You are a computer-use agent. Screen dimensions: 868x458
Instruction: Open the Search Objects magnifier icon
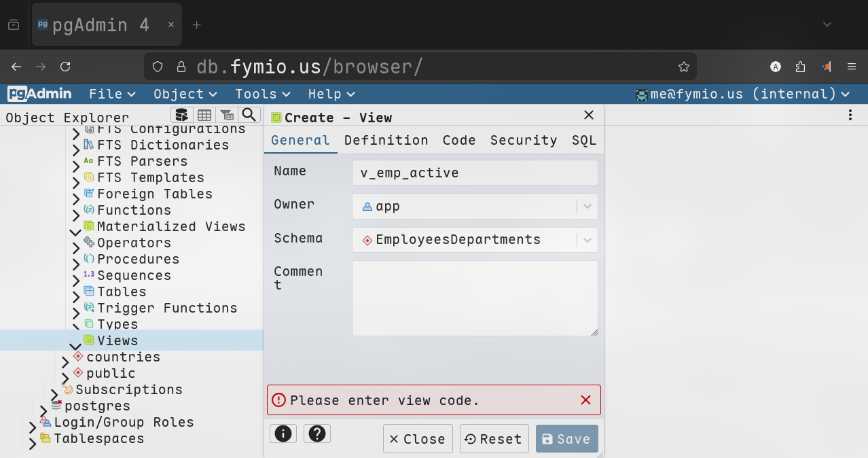coord(249,115)
